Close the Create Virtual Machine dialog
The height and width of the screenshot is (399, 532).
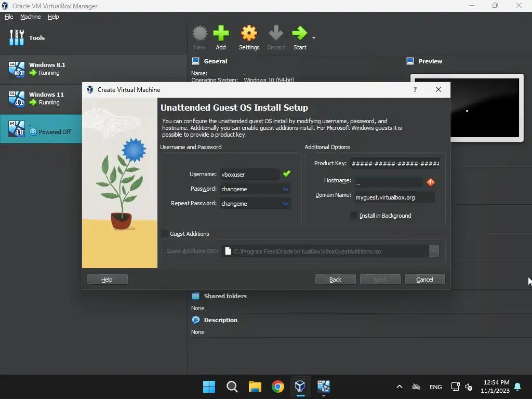click(438, 89)
